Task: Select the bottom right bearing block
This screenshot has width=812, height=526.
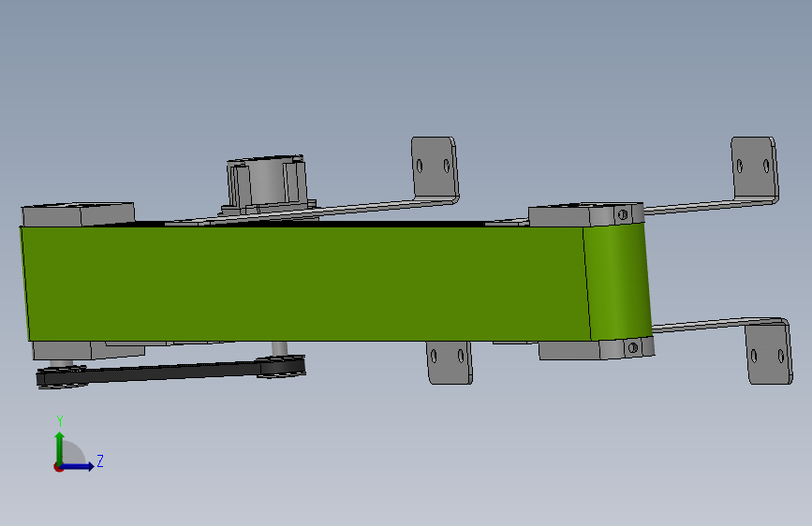Action: click(596, 349)
